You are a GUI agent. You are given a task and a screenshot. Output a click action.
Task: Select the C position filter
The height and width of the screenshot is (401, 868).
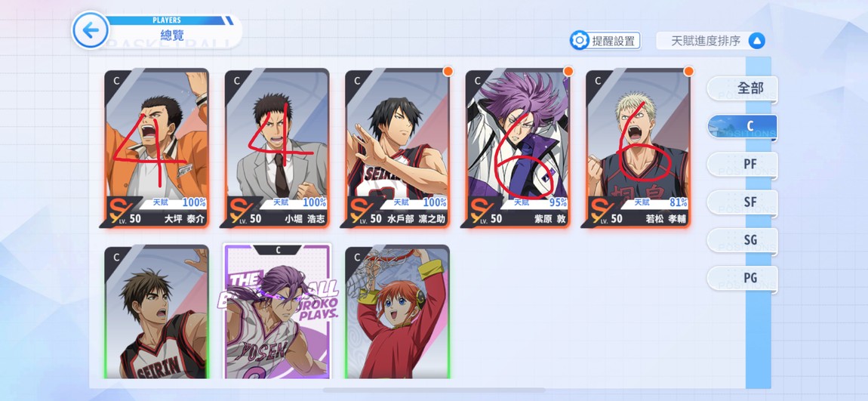pyautogui.click(x=743, y=127)
